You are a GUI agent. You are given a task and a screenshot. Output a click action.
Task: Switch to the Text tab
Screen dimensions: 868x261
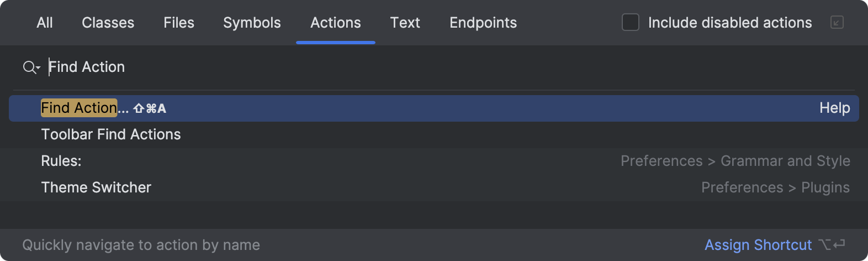[x=405, y=23]
